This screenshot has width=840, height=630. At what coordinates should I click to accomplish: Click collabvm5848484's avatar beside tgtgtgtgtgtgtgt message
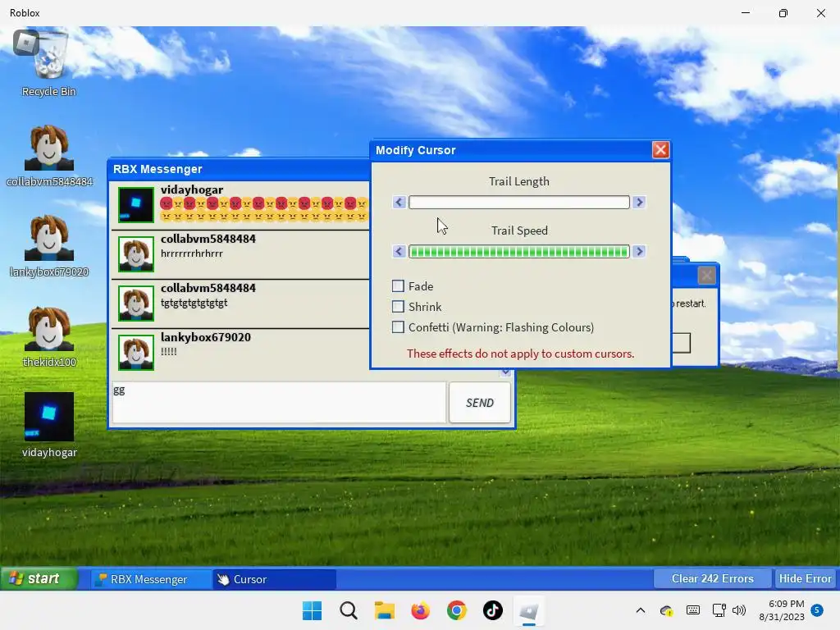tap(136, 304)
